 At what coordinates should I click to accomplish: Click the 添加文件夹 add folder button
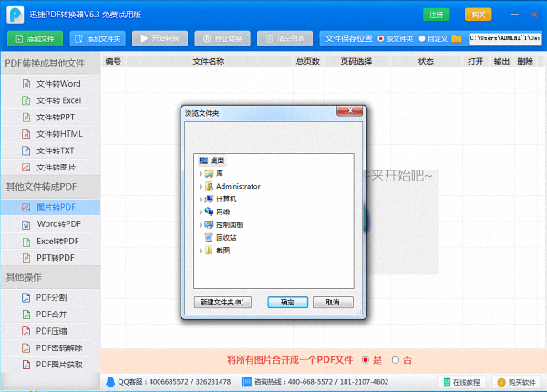click(98, 38)
